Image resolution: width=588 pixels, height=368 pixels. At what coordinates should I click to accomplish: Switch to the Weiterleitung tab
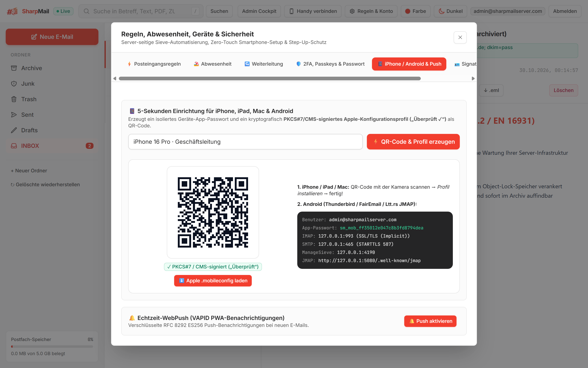coord(264,64)
